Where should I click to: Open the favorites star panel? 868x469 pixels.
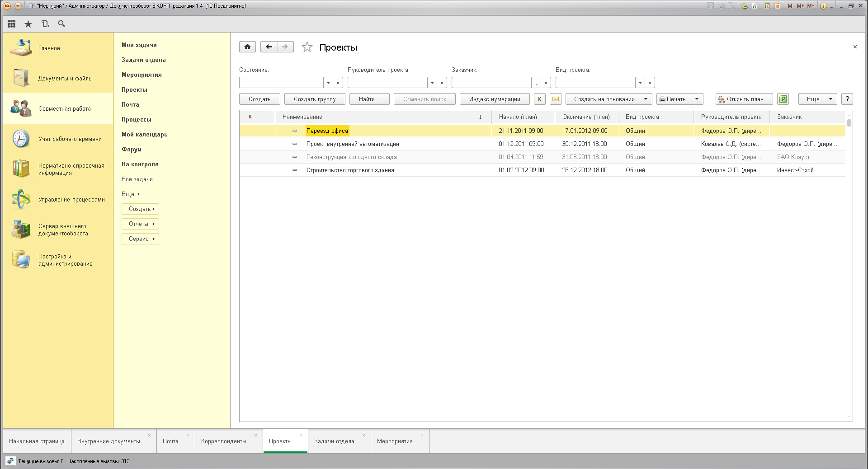28,24
